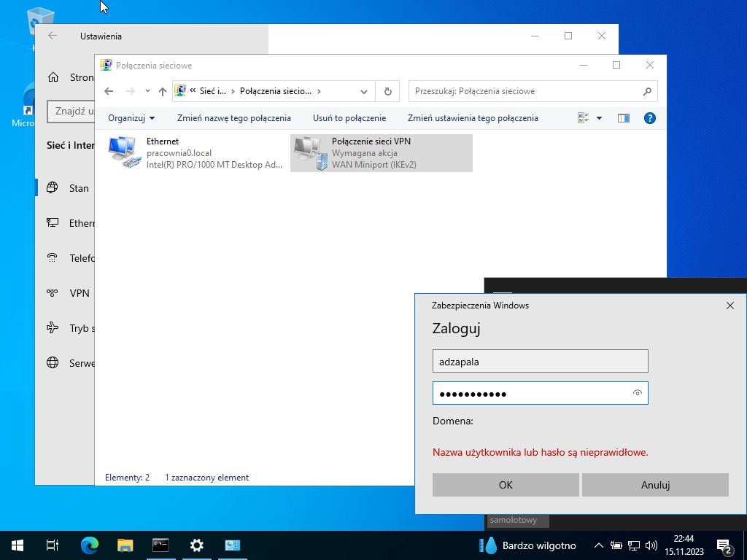Viewport: 747px width, 560px height.
Task: Click Sieć i... breadcrumb in address bar
Action: point(212,91)
